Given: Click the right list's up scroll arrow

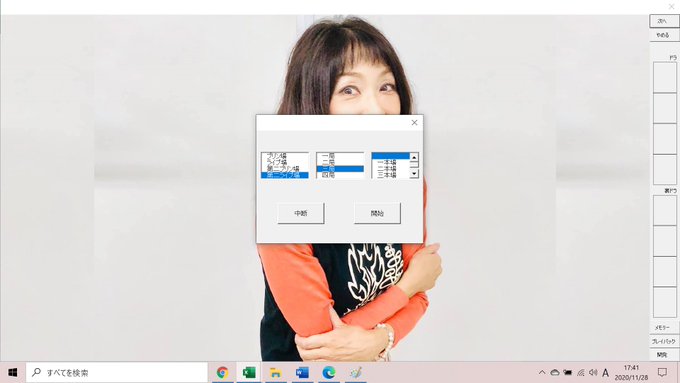Looking at the screenshot, I should (x=414, y=157).
